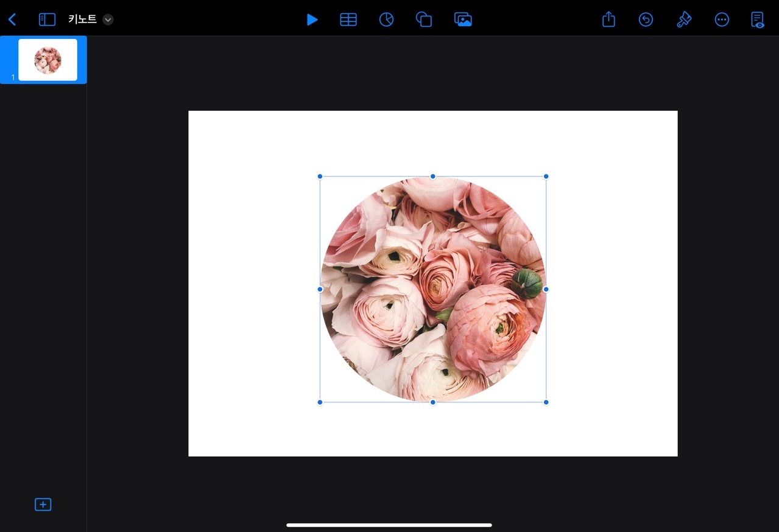779x532 pixels.
Task: Tap the 키노트 document title
Action: 82,19
